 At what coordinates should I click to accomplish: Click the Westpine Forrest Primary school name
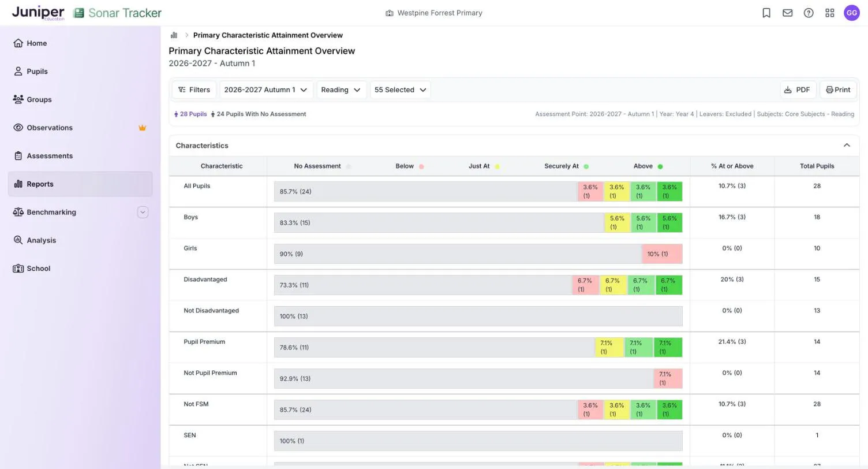(440, 13)
